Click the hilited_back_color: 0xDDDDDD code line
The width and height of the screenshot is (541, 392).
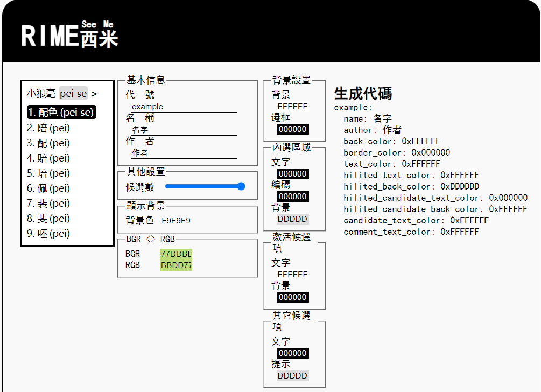point(411,187)
